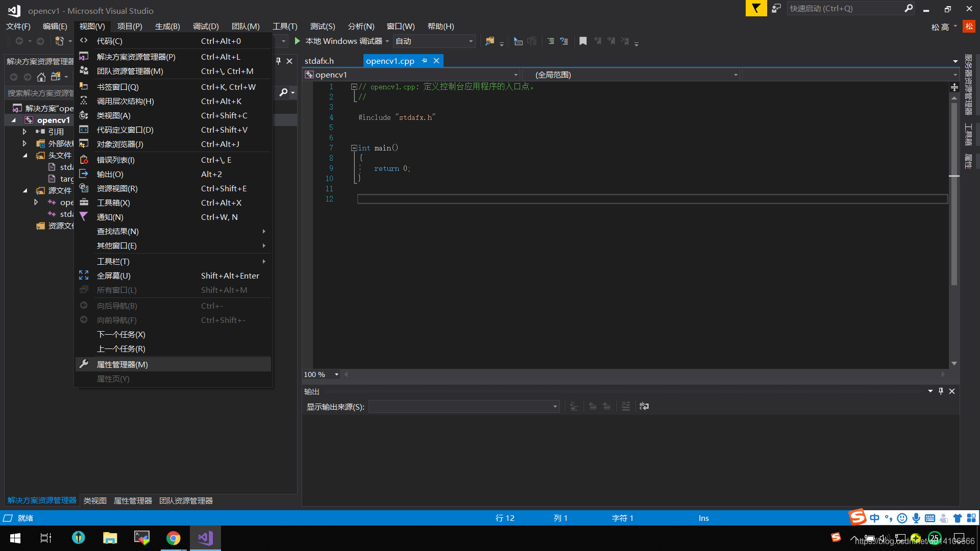Image resolution: width=980 pixels, height=551 pixels.
Task: Close the opencv1.cpp tab
Action: point(436,61)
